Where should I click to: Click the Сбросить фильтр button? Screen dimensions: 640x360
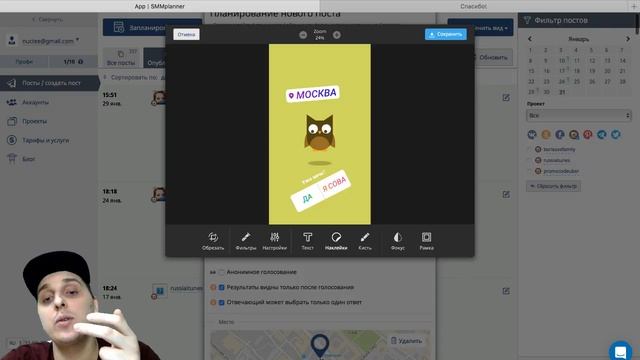[x=553, y=186]
